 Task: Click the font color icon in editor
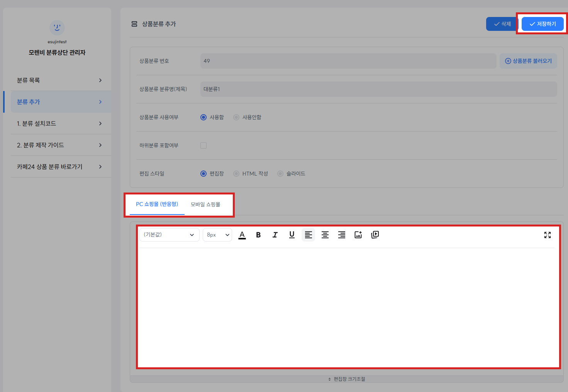click(242, 235)
